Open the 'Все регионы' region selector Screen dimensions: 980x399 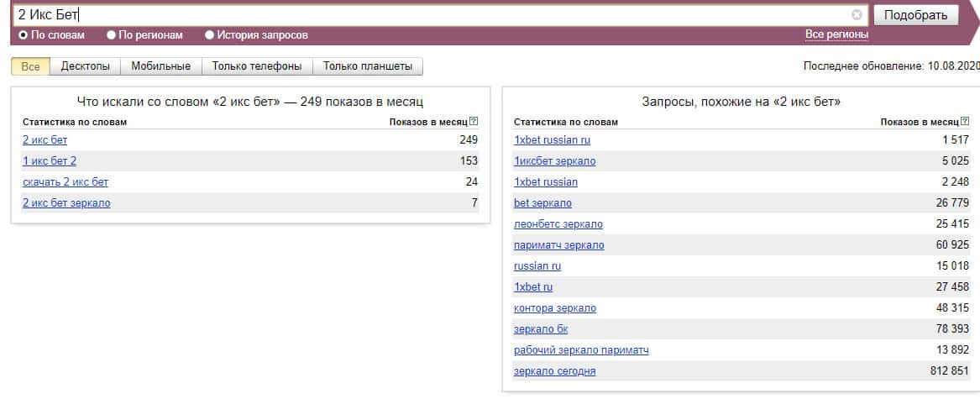click(x=836, y=34)
